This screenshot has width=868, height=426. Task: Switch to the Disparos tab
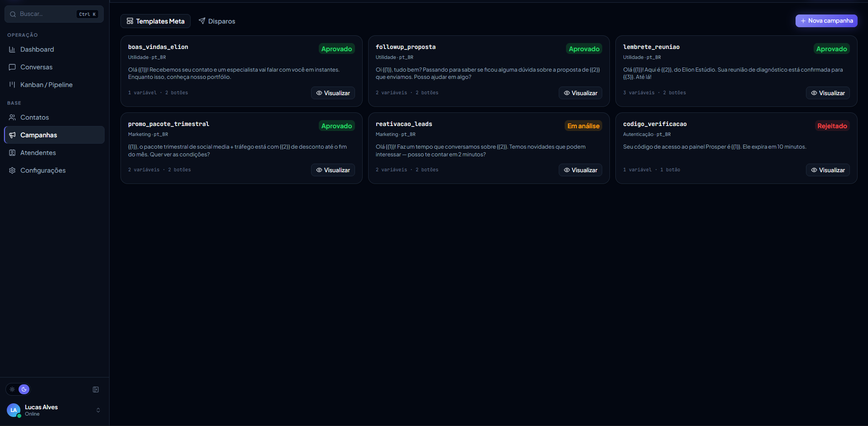click(x=217, y=21)
